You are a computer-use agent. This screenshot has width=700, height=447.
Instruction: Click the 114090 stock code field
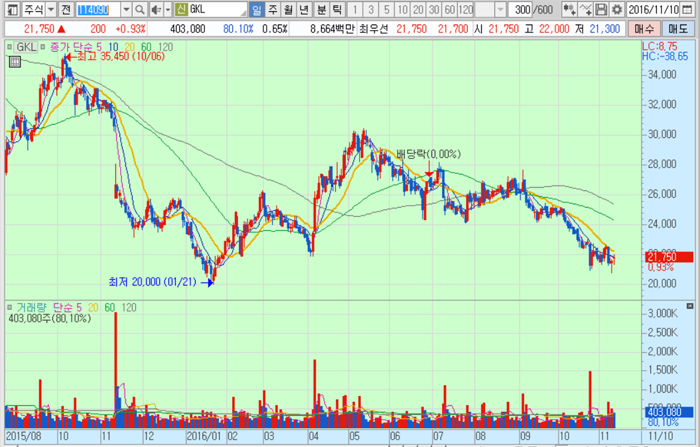96,10
